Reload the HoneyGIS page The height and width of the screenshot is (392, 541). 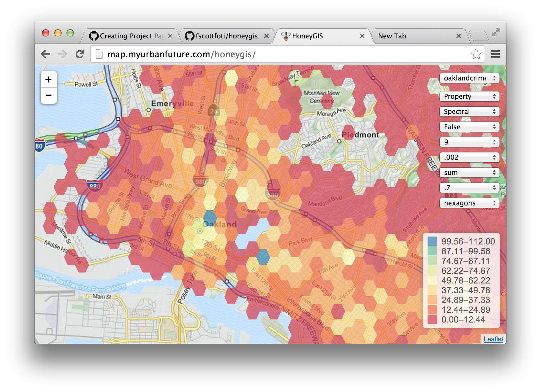(80, 54)
